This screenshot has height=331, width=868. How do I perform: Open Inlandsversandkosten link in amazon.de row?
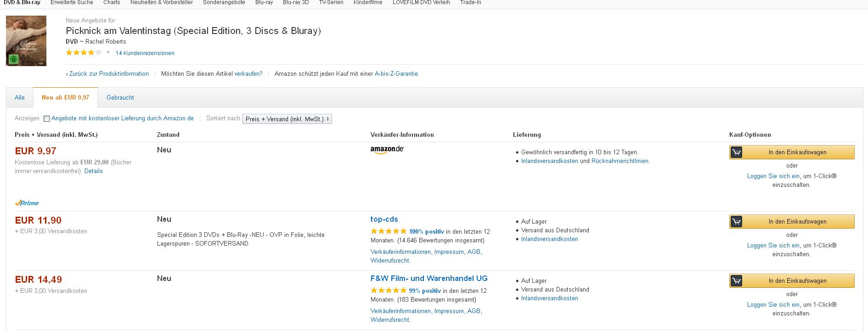[549, 161]
